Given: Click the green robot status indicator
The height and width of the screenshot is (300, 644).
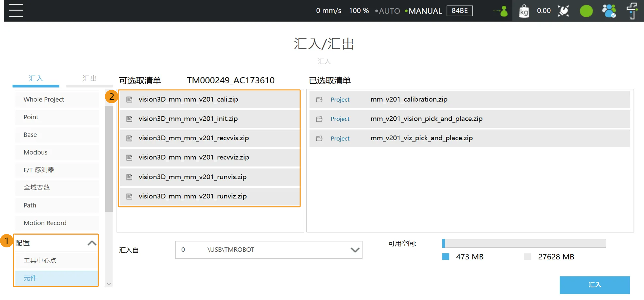Looking at the screenshot, I should pyautogui.click(x=586, y=11).
